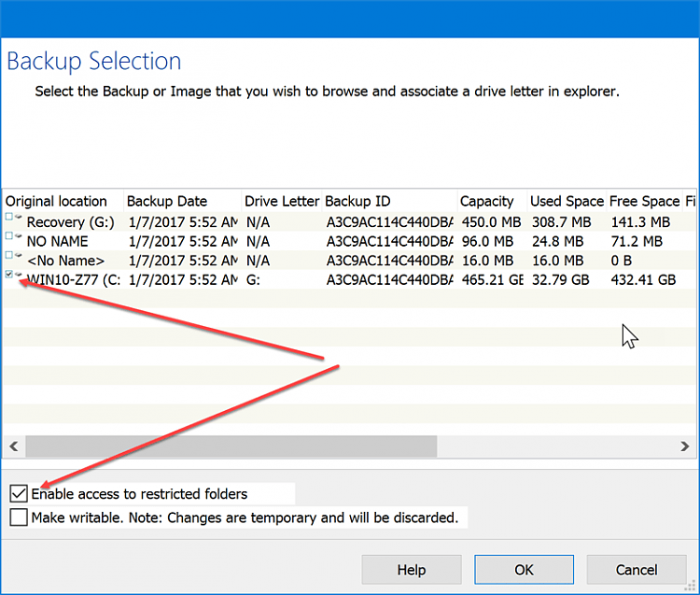Disable access to restricted folders checkbox
Screen dimensions: 700x595
click(19, 493)
